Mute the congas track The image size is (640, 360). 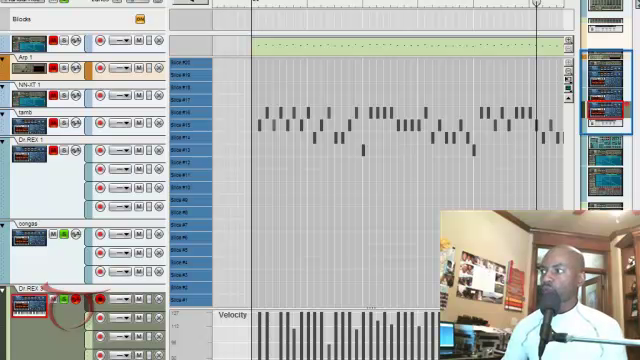coord(53,234)
